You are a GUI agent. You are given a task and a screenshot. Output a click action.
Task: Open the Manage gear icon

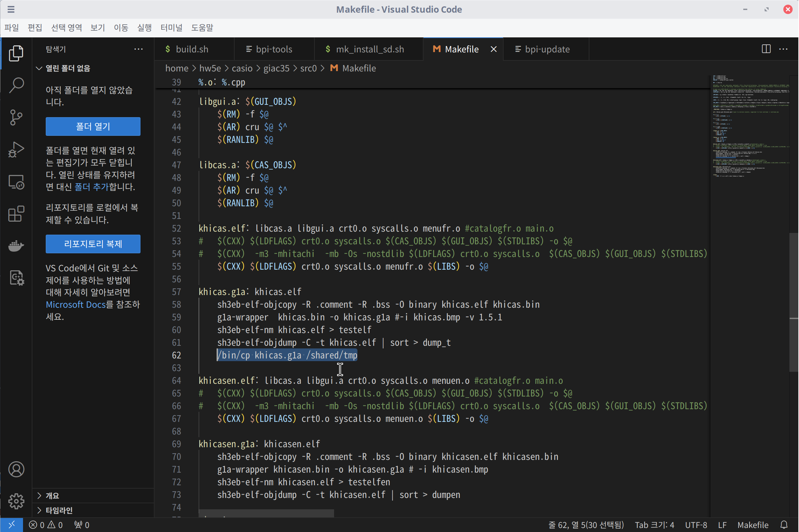(x=16, y=501)
